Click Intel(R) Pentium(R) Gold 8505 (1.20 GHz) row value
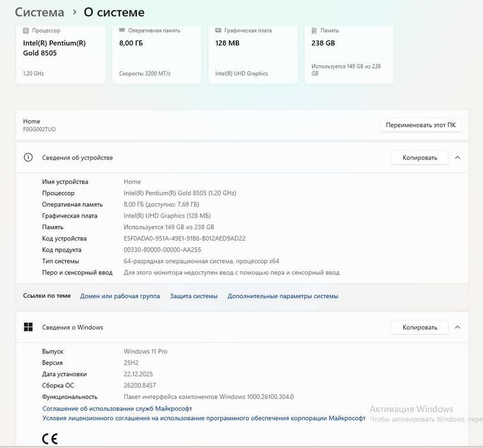This screenshot has width=483, height=448. click(180, 193)
